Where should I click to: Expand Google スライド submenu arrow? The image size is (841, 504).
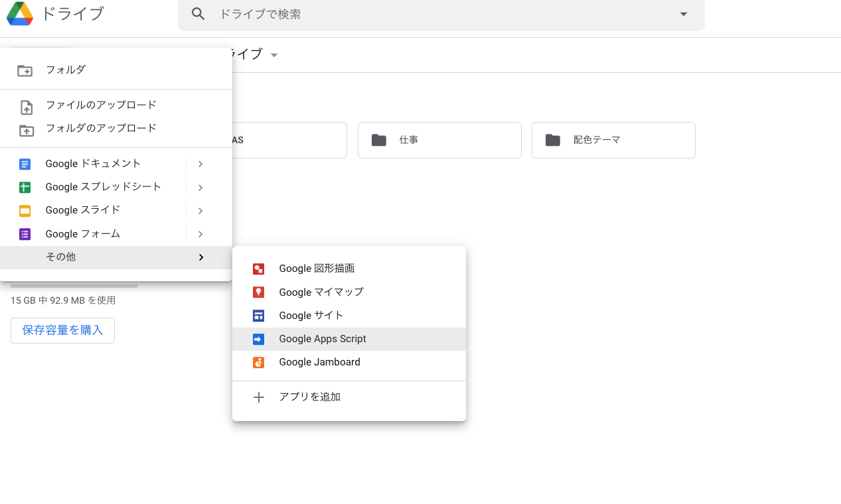(x=200, y=211)
